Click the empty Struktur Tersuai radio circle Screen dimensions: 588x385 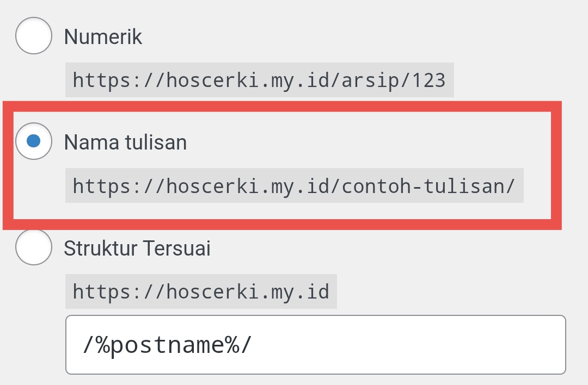33,248
